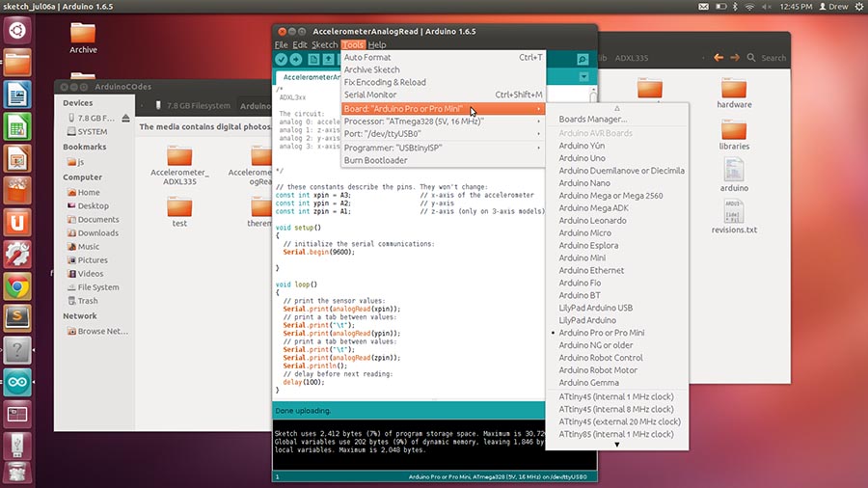868x488 pixels.
Task: Choose Auto Format from Tools menu
Action: point(443,58)
